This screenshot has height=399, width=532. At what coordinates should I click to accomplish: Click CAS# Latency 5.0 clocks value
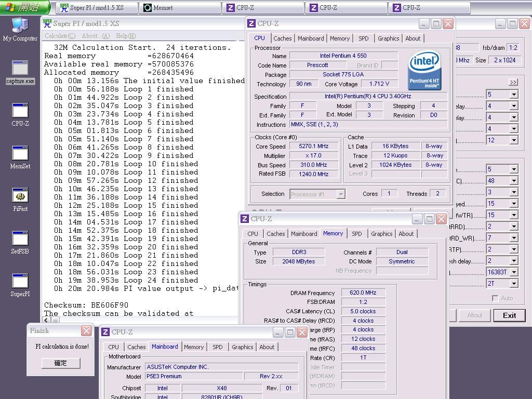363,311
